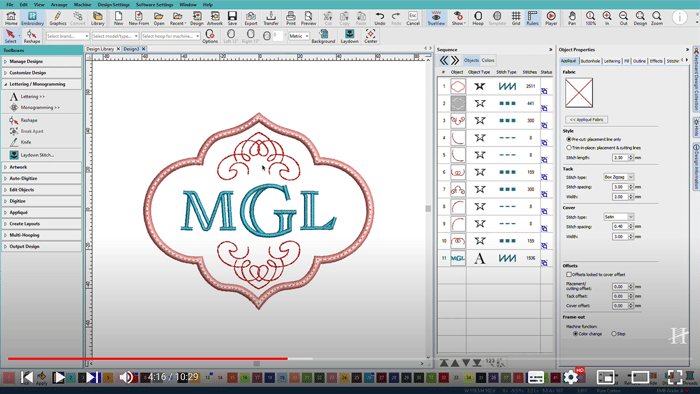Toggle the Grid display
700x394 pixels.
point(516,18)
